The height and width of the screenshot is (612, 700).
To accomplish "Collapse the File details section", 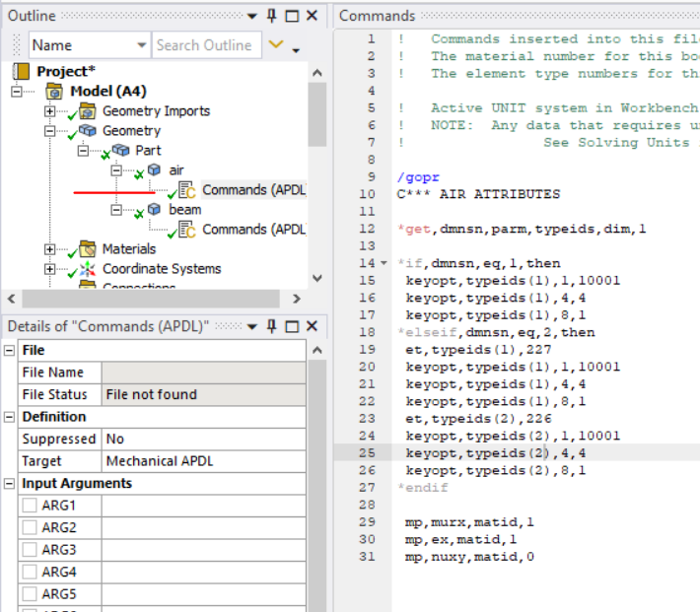I will (x=9, y=351).
